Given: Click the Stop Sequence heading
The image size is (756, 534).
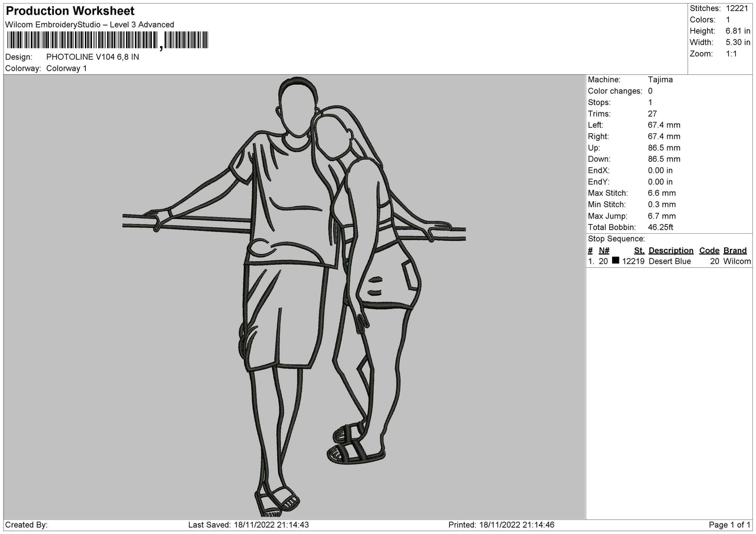Looking at the screenshot, I should pyautogui.click(x=616, y=239).
